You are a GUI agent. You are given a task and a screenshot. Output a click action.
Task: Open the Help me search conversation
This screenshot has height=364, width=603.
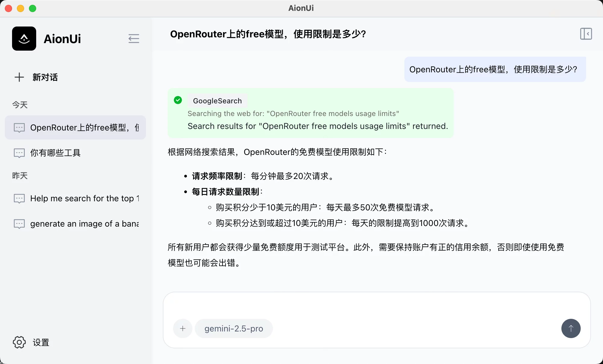[x=75, y=198]
